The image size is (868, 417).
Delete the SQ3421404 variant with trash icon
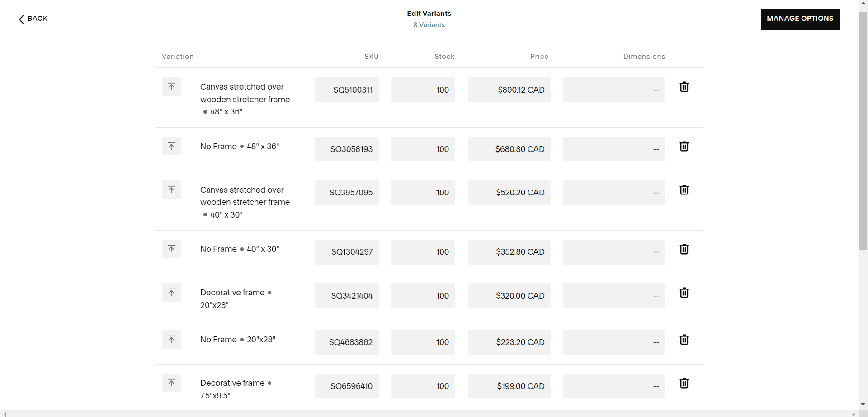[684, 293]
